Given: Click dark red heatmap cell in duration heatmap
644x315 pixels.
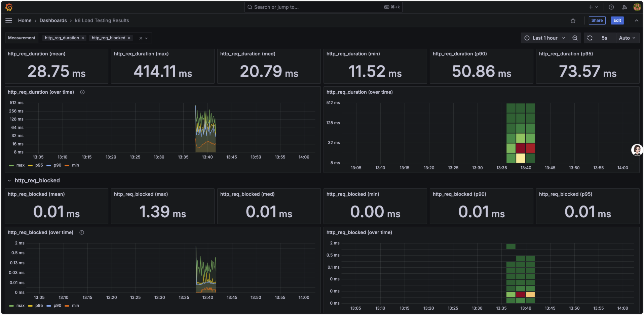Looking at the screenshot, I should (x=521, y=148).
